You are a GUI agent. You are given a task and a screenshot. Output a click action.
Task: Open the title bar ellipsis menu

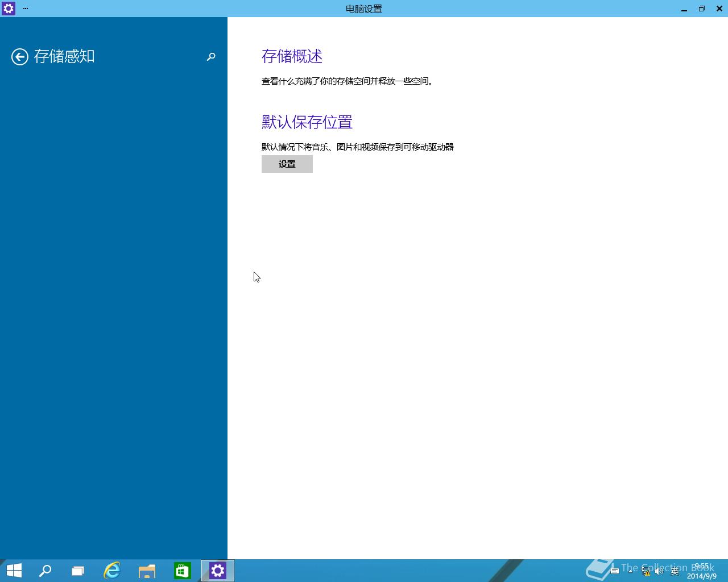26,9
